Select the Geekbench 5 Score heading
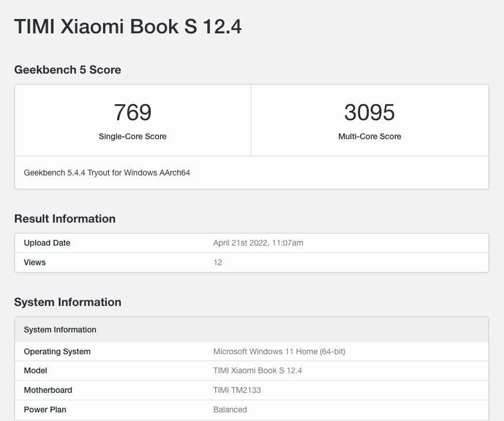This screenshot has width=504, height=421. (67, 70)
